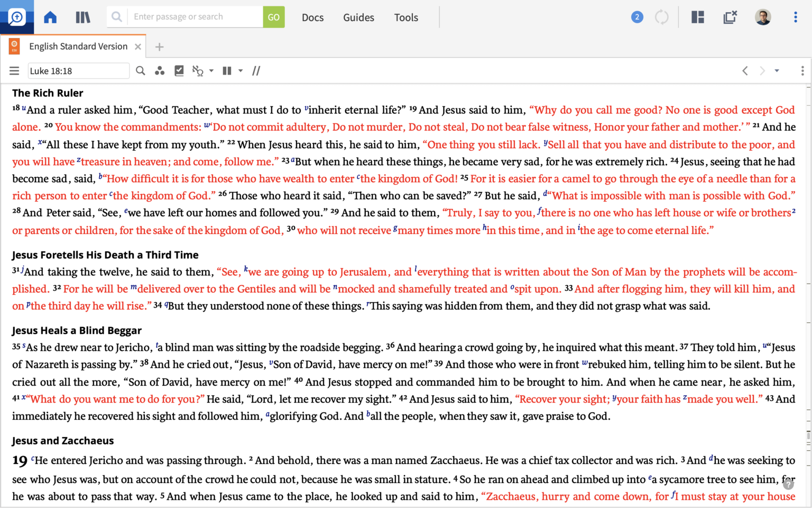Image resolution: width=812 pixels, height=508 pixels.
Task: Click the user account avatar
Action: 763,17
